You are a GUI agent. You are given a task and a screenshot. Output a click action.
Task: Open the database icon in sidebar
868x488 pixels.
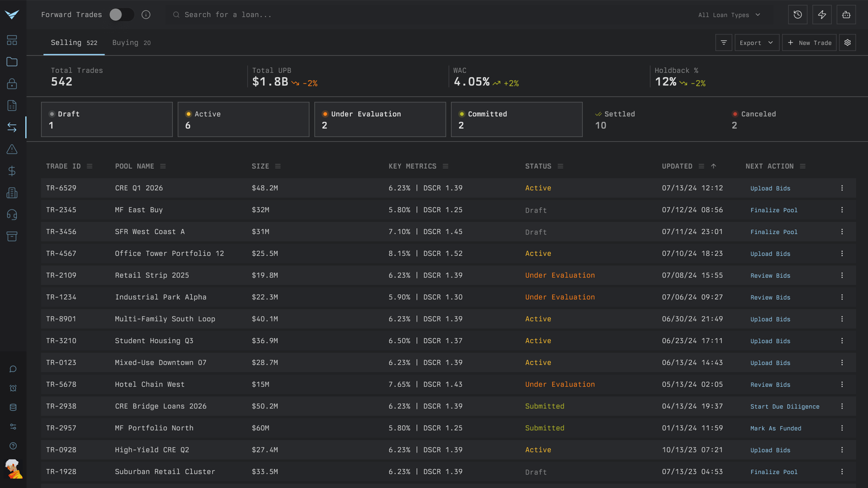[x=13, y=407]
